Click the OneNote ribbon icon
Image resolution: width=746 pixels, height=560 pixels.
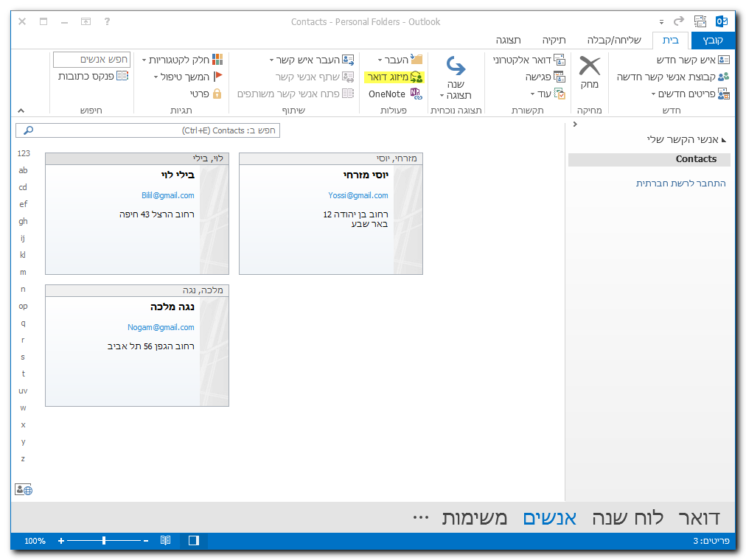[x=416, y=94]
